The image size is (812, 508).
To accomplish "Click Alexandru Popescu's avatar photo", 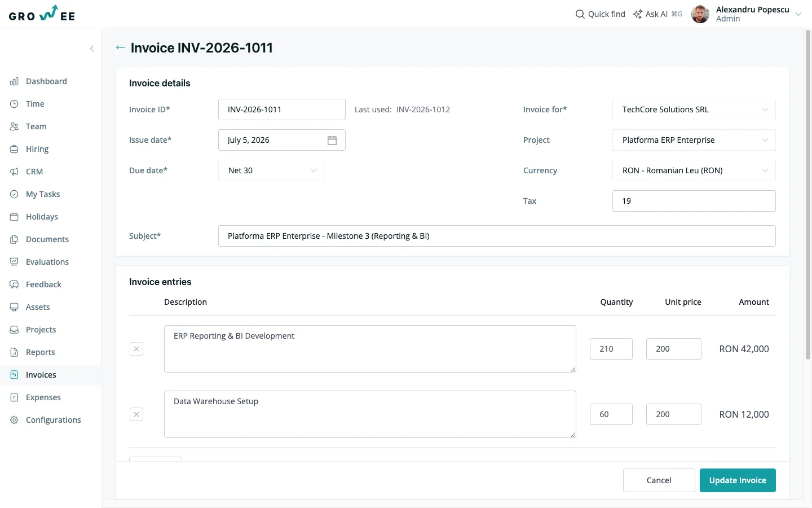I will tap(700, 14).
